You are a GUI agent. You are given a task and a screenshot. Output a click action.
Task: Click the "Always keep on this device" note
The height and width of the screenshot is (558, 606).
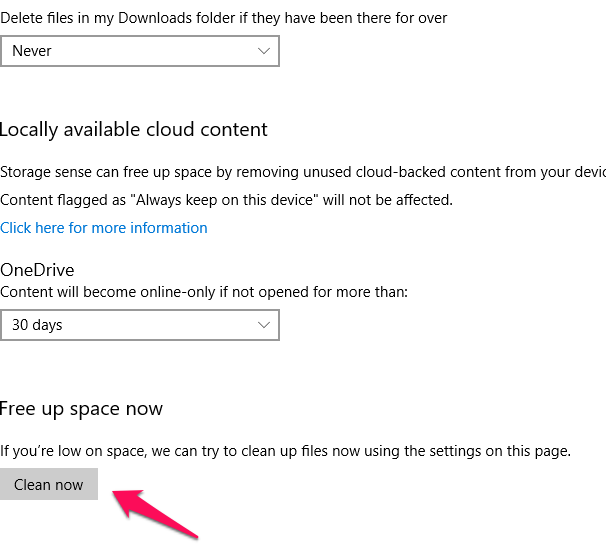click(x=226, y=200)
